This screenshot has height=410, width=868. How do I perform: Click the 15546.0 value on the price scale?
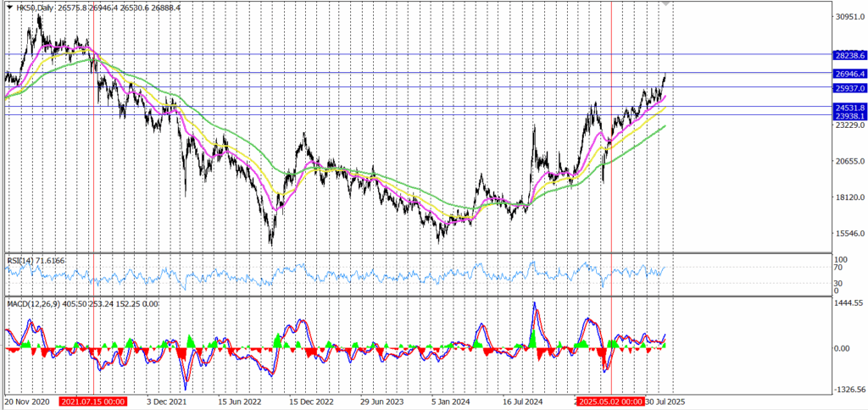point(849,234)
